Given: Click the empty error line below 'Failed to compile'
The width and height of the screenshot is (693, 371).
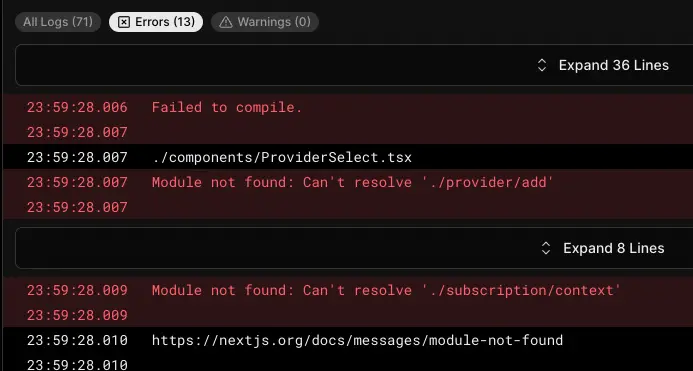Looking at the screenshot, I should (348, 132).
